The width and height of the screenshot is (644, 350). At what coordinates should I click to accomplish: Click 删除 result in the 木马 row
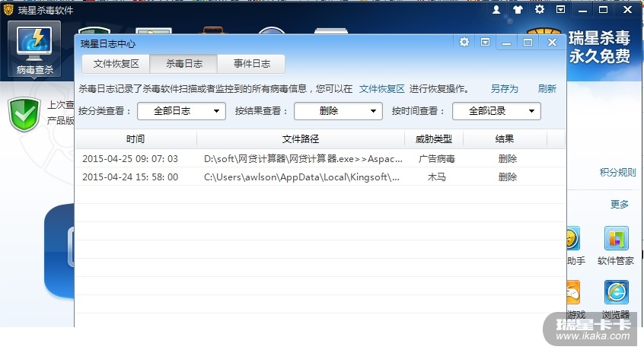507,177
